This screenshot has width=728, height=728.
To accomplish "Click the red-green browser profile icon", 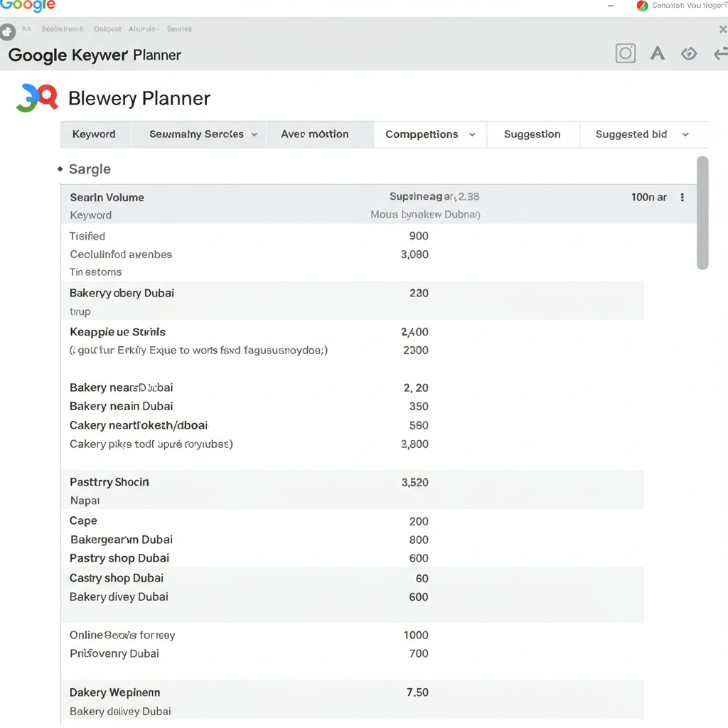I will tap(642, 6).
